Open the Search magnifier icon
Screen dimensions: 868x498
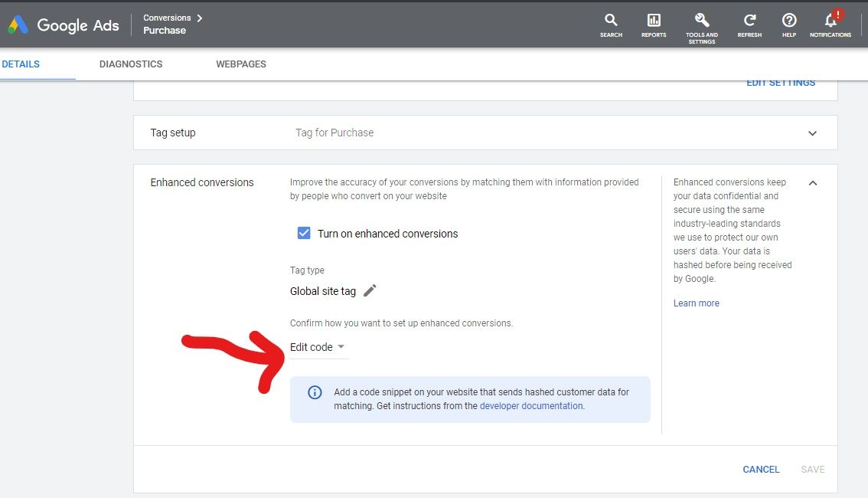pyautogui.click(x=611, y=21)
